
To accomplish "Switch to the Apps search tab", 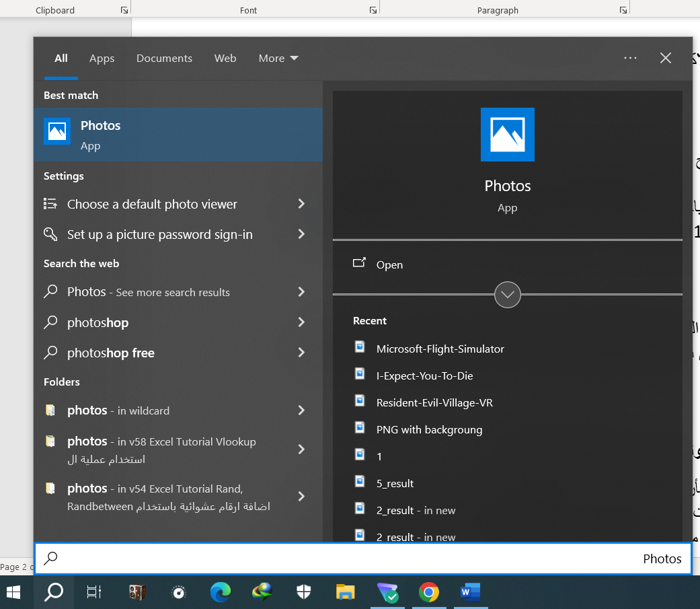I will 102,59.
